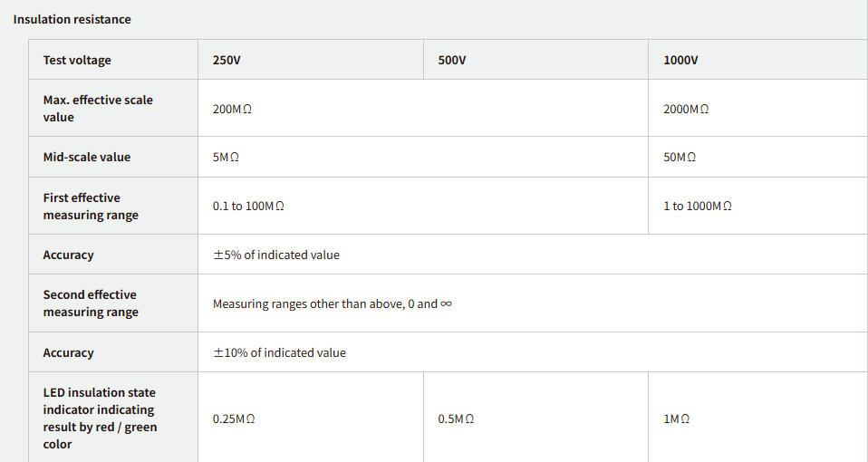Select the Test voltage row header
The image size is (868, 462).
click(x=77, y=60)
